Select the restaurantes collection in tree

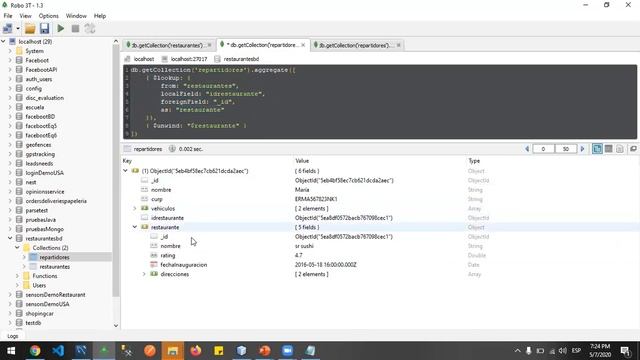(55, 267)
